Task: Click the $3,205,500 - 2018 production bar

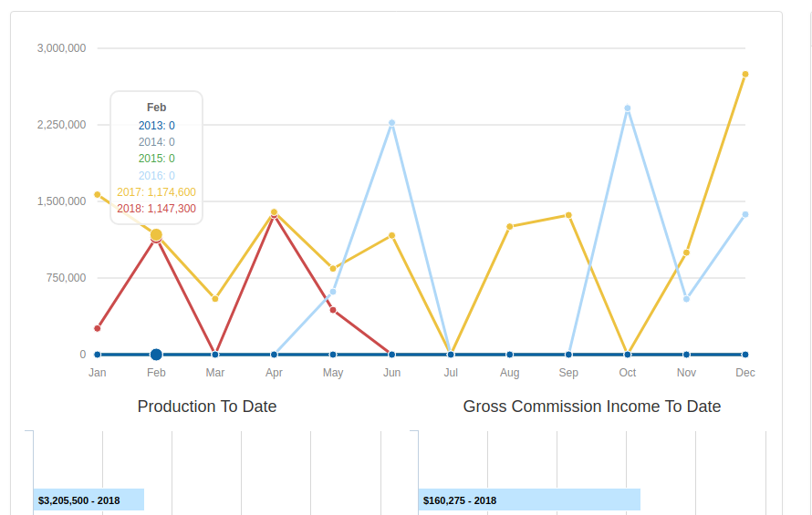Action: (88, 500)
